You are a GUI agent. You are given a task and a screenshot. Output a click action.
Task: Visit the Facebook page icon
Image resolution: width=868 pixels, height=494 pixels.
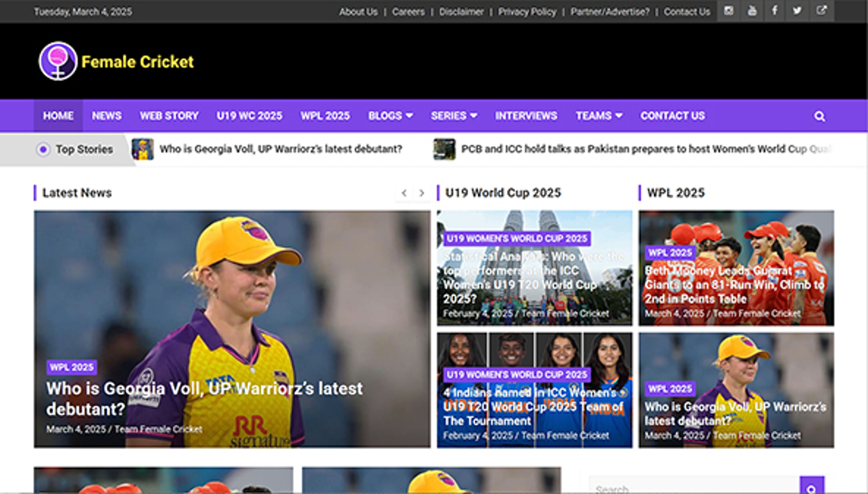774,11
